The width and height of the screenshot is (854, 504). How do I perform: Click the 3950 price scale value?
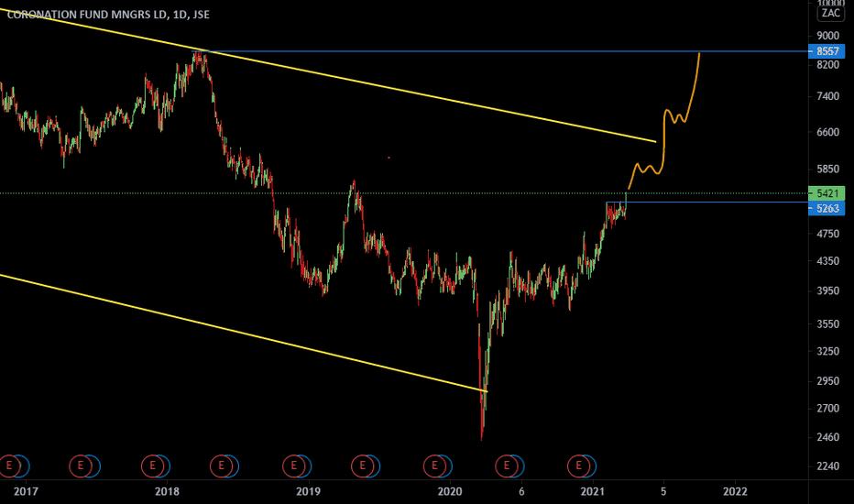click(827, 291)
